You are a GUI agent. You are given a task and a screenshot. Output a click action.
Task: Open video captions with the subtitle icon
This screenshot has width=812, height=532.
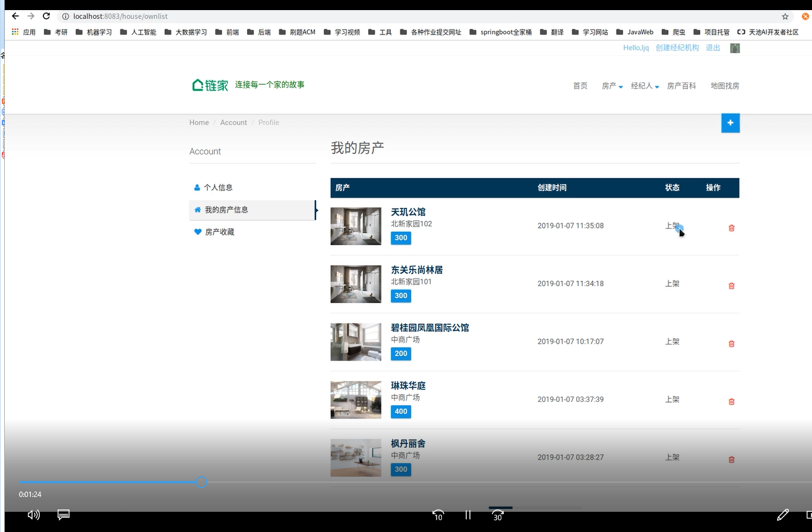[64, 514]
